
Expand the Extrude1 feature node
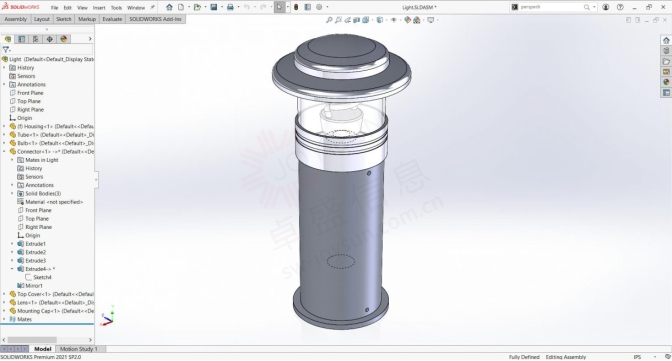coord(12,244)
